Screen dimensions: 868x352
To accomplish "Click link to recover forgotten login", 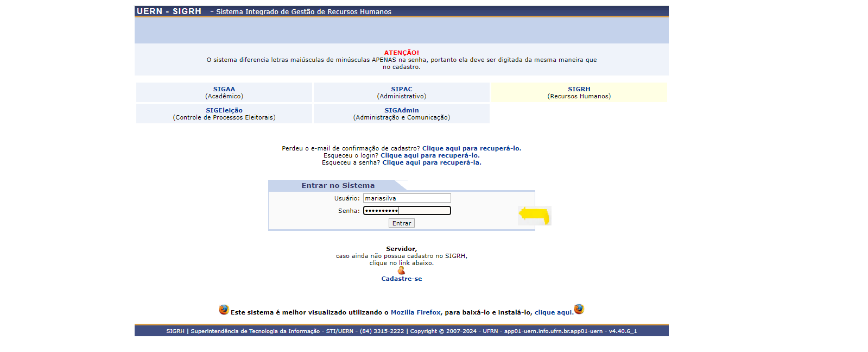I will pyautogui.click(x=430, y=155).
